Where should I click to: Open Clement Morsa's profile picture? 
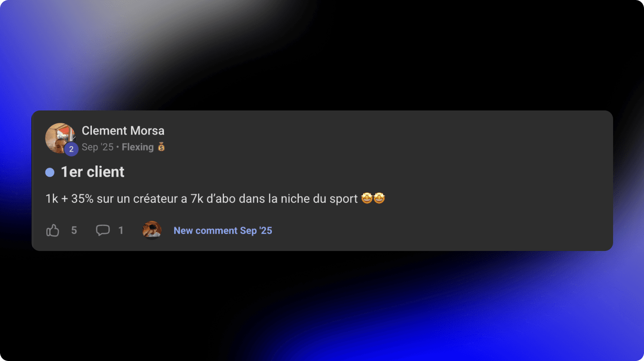point(60,138)
